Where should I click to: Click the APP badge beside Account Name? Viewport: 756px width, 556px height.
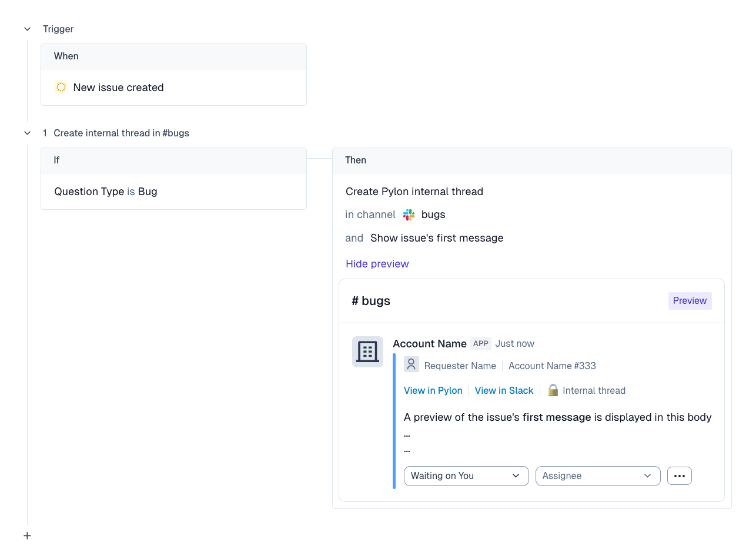(481, 344)
